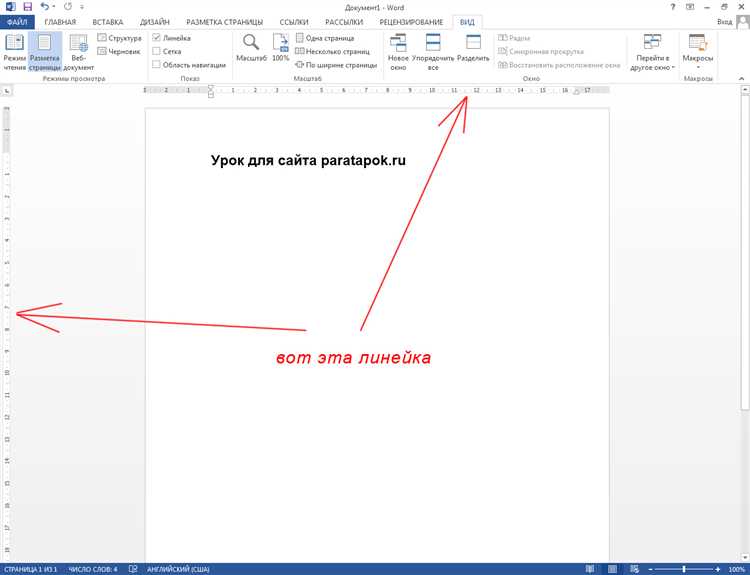Open the Zoom (Масштаб) magnifier dialog

click(x=251, y=48)
